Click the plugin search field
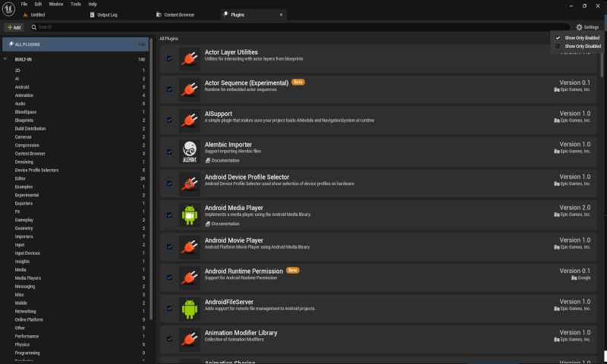 300,27
